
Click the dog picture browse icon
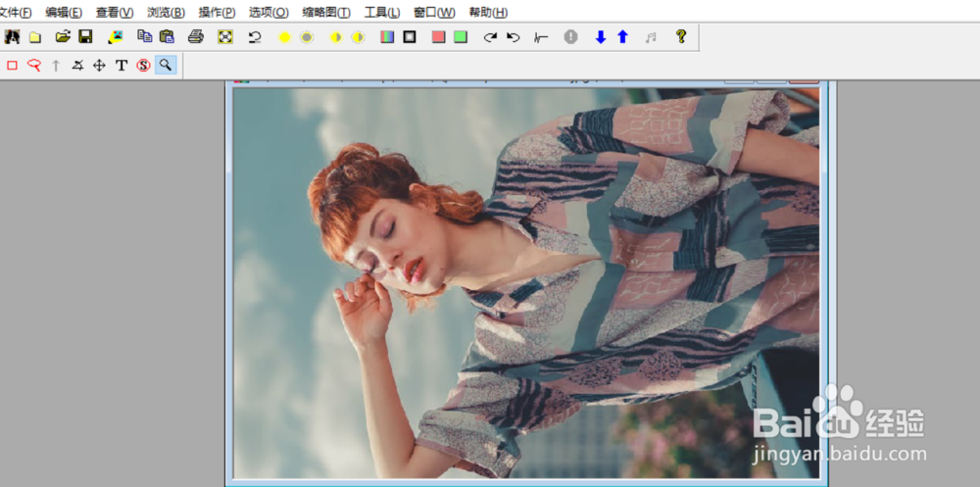click(12, 37)
